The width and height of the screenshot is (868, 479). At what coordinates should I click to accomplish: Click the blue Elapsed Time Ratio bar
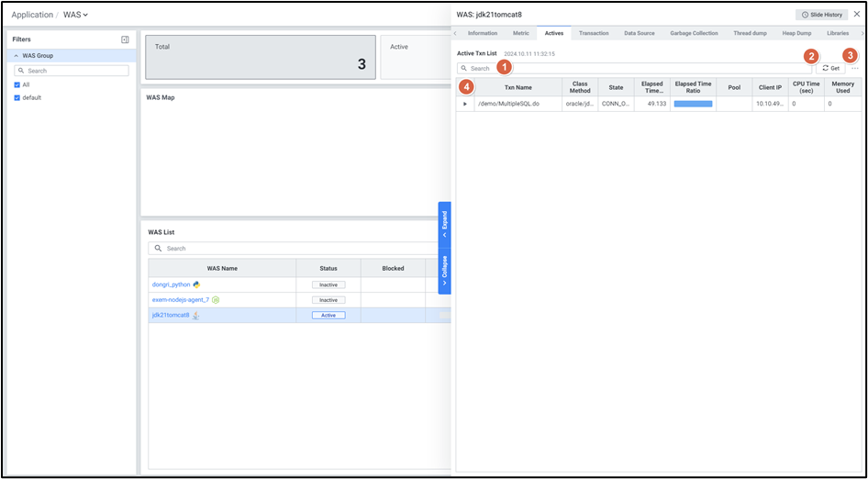(693, 104)
